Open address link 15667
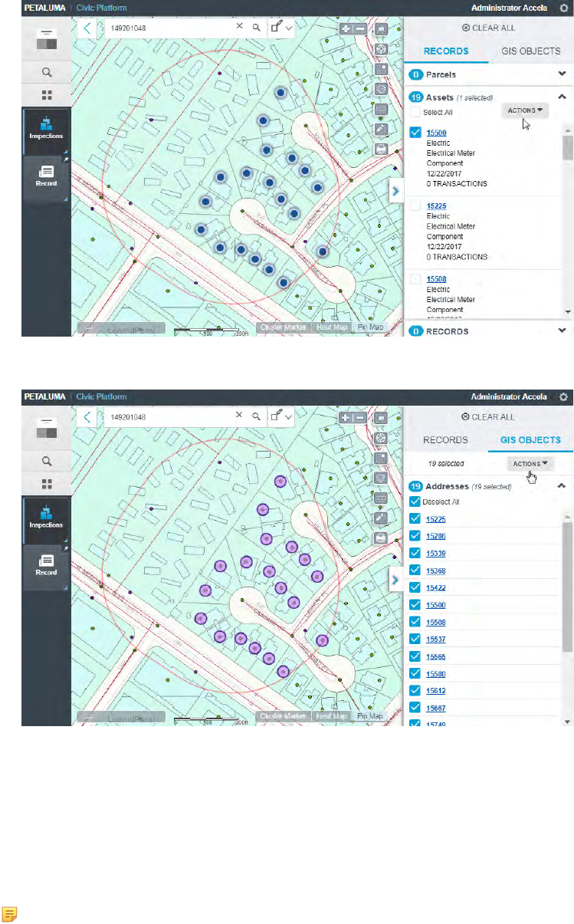The width and height of the screenshot is (574, 924). coord(436,708)
